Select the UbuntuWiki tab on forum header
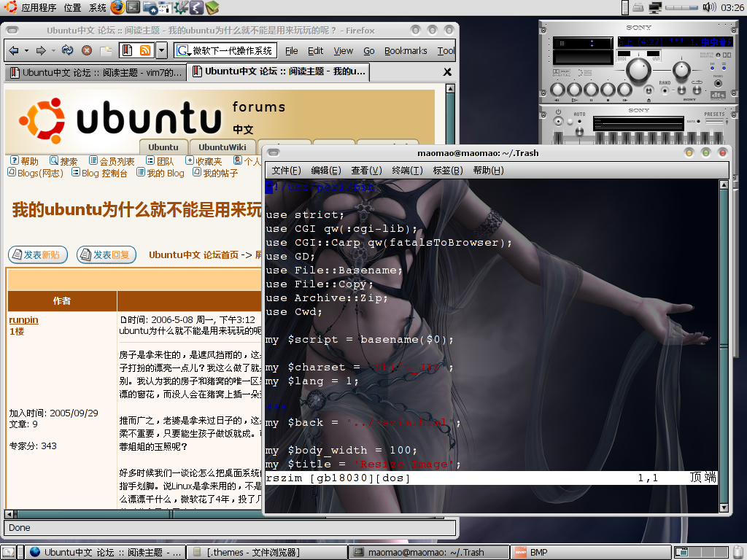The width and height of the screenshot is (747, 560). click(222, 147)
